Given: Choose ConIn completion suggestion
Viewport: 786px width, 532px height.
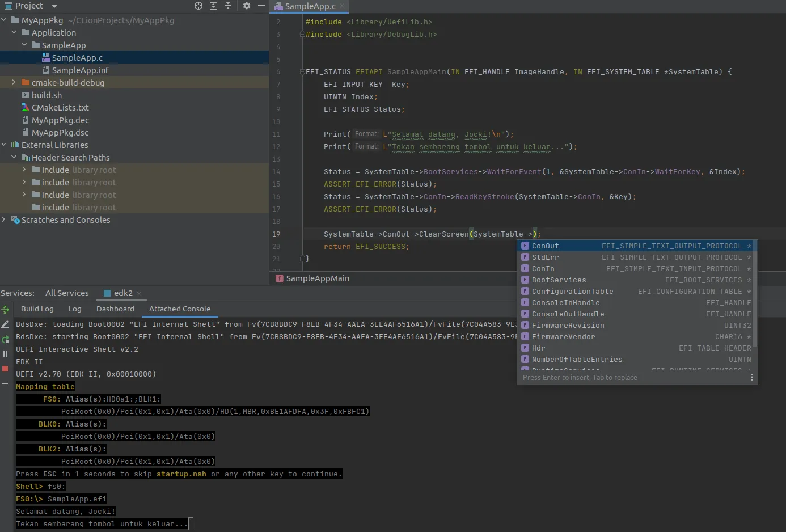Looking at the screenshot, I should [635, 268].
